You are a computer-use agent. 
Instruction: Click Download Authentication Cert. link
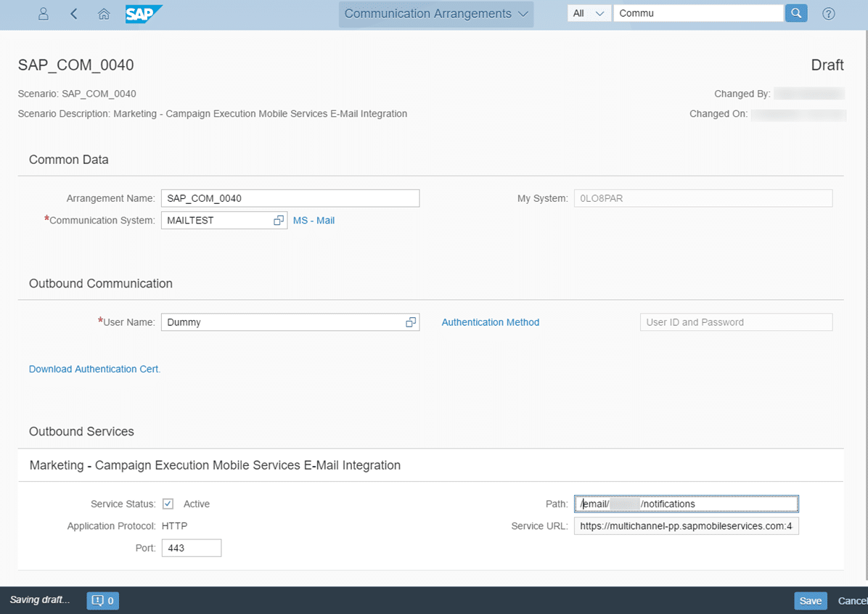(x=94, y=369)
